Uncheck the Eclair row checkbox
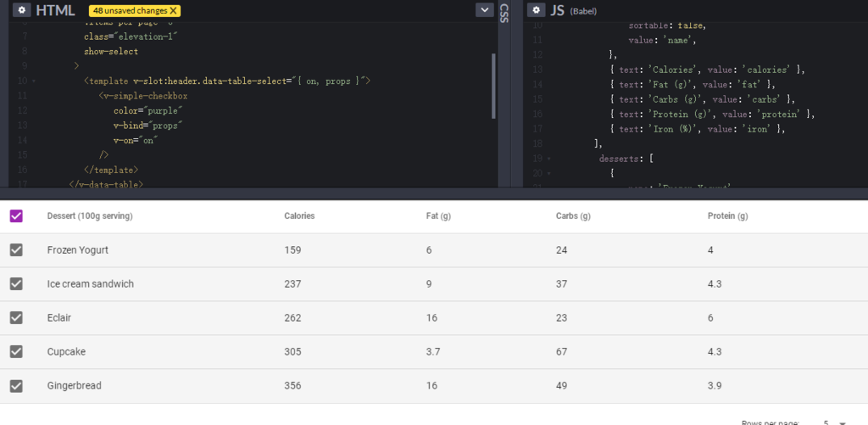Screen dimensions: 868x425 point(16,317)
